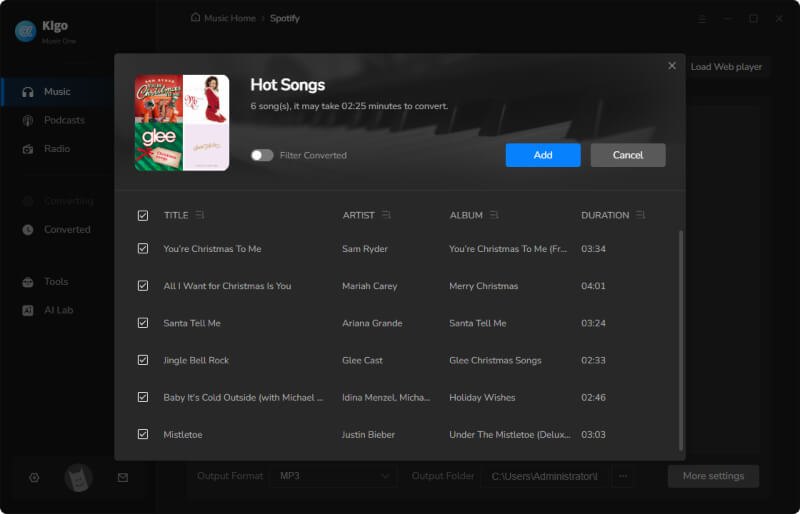Click the duration 03:34

click(593, 249)
